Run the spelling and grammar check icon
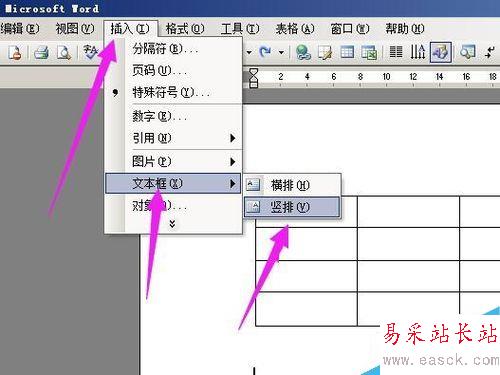This screenshot has width=500, height=375. pos(90,52)
